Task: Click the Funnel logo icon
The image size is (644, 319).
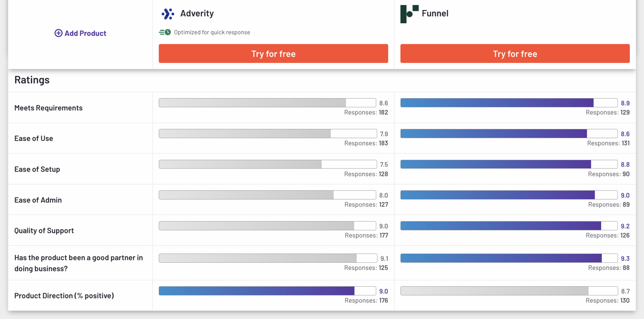Action: tap(409, 14)
